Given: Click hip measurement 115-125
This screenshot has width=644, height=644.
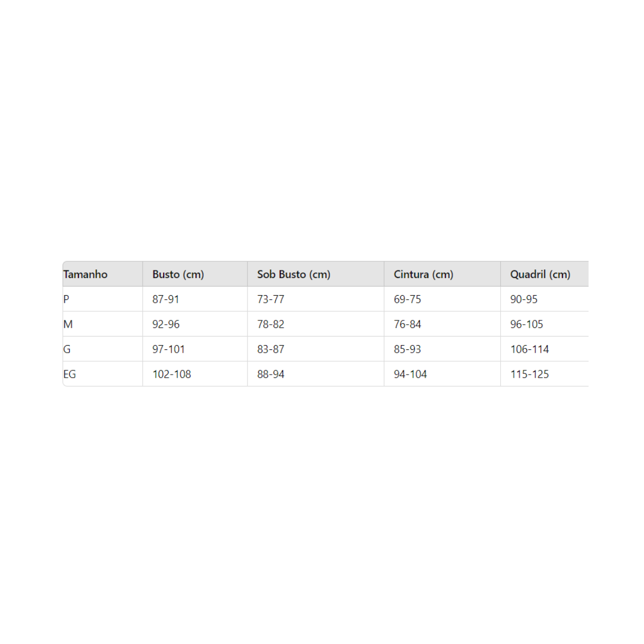Looking at the screenshot, I should (x=530, y=374).
